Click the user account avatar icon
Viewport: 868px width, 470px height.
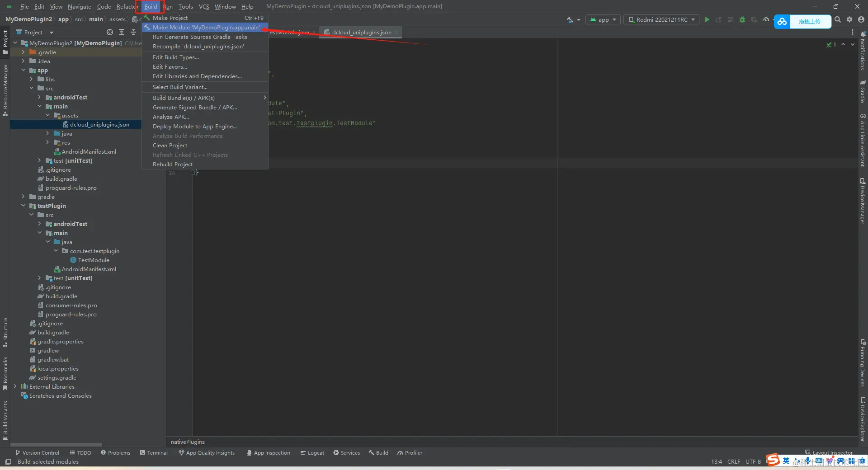coord(861,19)
